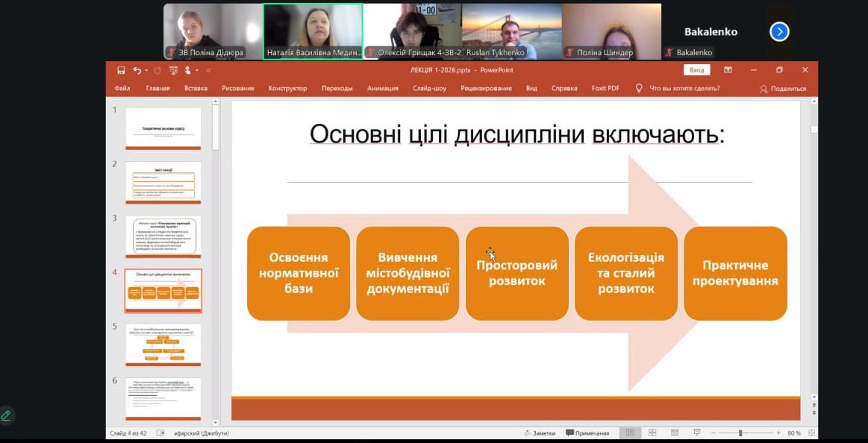This screenshot has width=868, height=443.
Task: Click the zoom out minus button
Action: [715, 433]
